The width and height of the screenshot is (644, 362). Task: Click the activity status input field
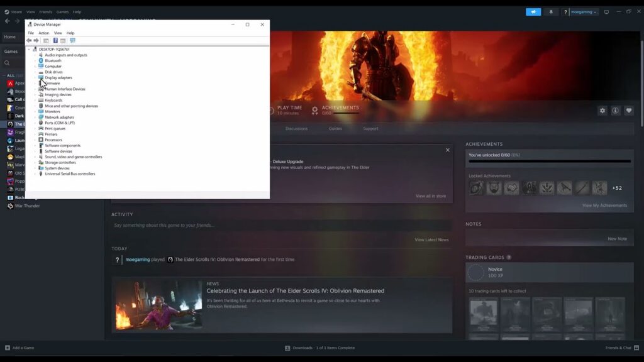(x=281, y=226)
